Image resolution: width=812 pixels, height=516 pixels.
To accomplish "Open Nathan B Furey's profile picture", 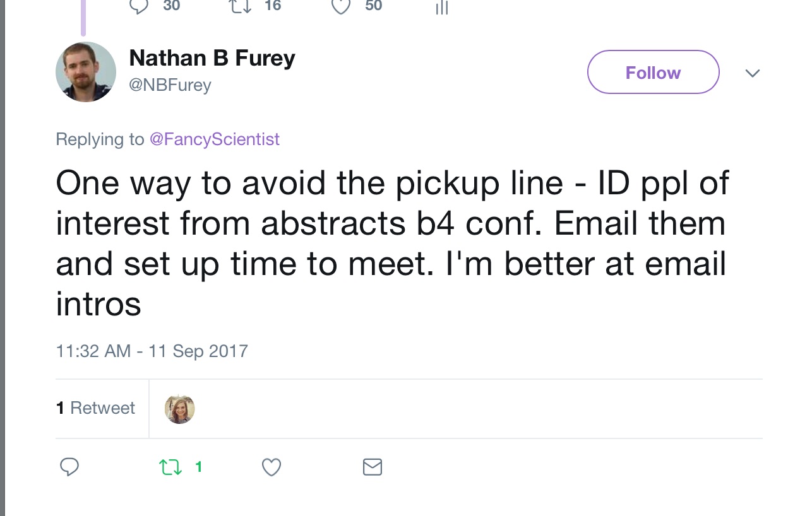I will (86, 72).
